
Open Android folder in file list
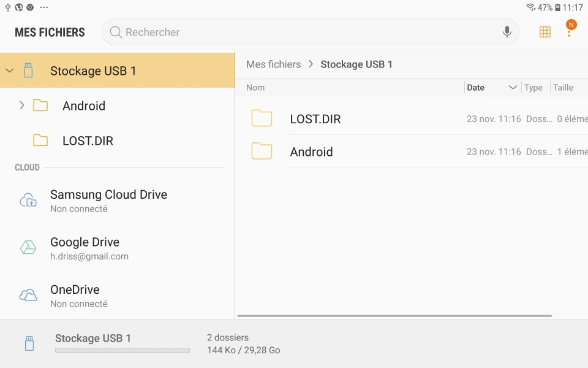tap(412, 151)
